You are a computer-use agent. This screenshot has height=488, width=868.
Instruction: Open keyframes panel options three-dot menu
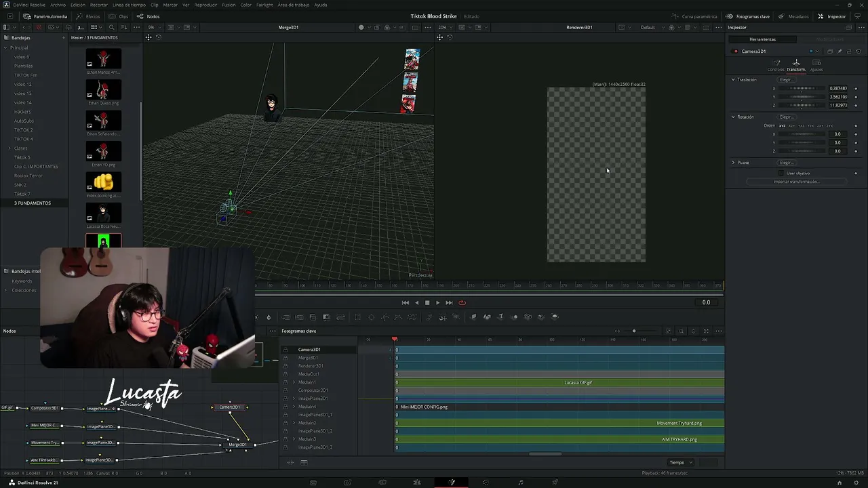click(719, 331)
